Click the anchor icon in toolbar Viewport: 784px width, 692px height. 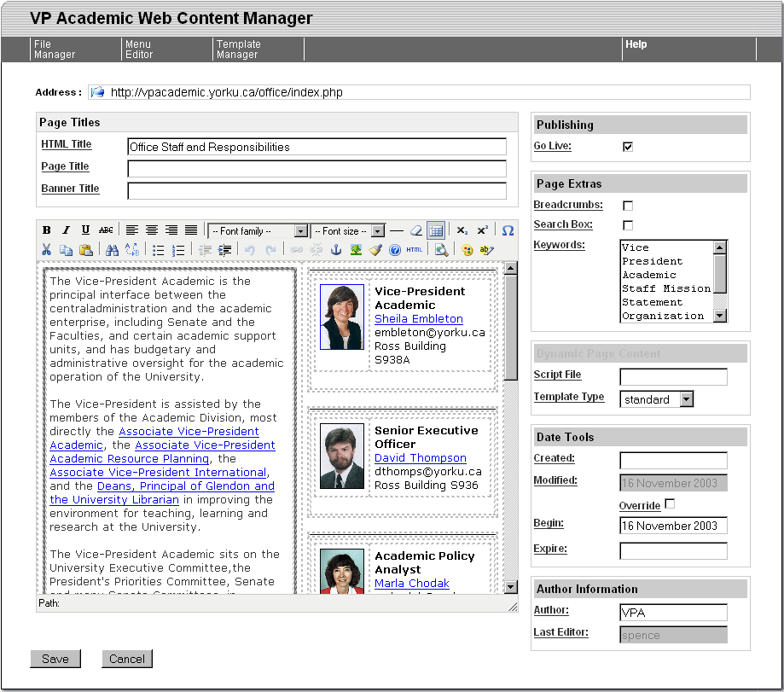(336, 250)
